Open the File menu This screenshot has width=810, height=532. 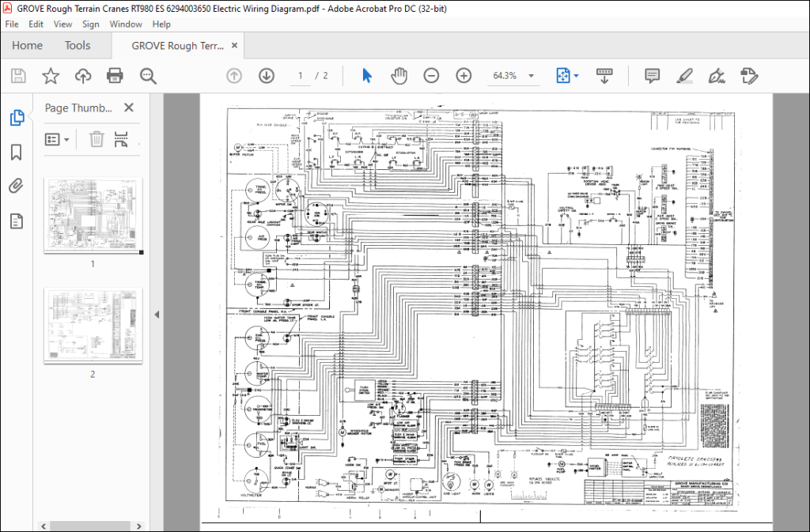(x=12, y=25)
